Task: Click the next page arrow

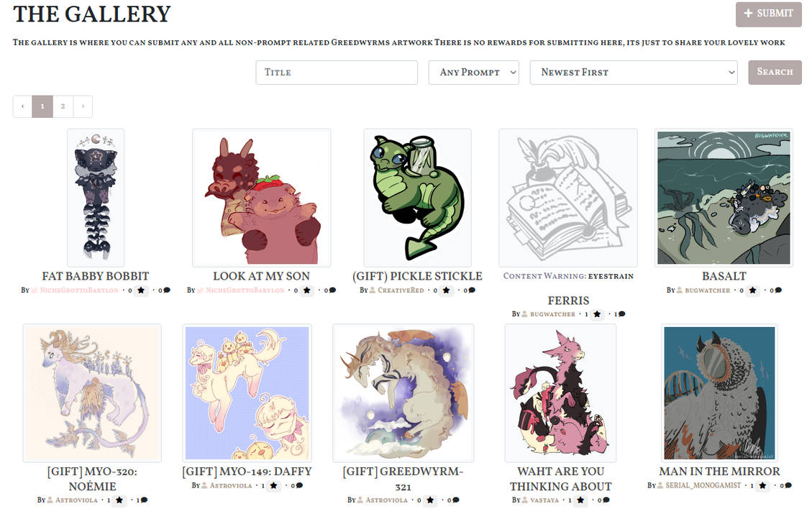Action: point(83,106)
